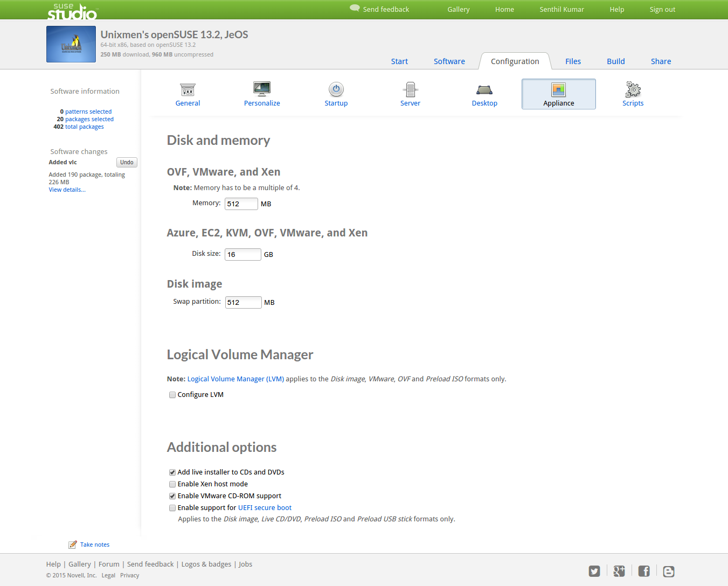Open the Personalize settings icon

point(262,89)
